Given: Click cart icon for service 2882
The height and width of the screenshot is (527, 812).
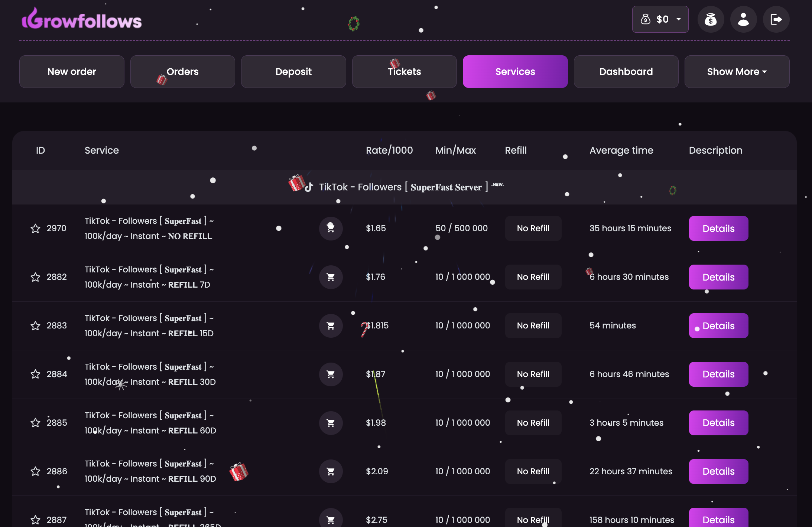Looking at the screenshot, I should click(331, 277).
